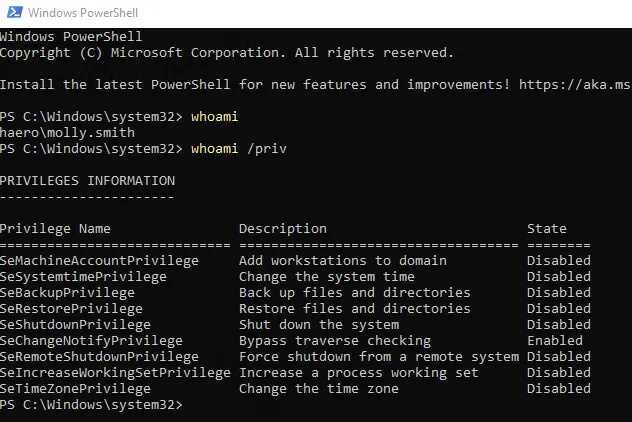Click the PRIVILEGES INFORMATION heading
Screen dimensions: 632x422
click(87, 181)
